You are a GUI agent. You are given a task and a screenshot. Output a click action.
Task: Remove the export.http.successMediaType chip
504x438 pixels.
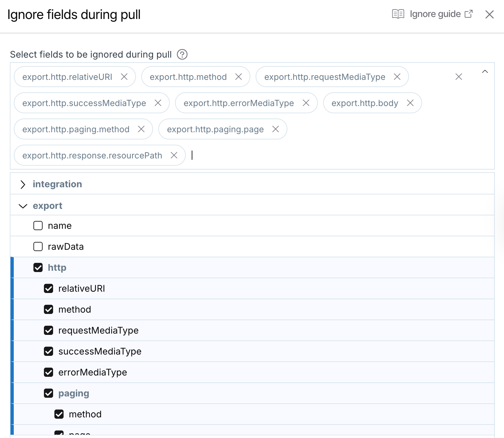click(x=158, y=103)
